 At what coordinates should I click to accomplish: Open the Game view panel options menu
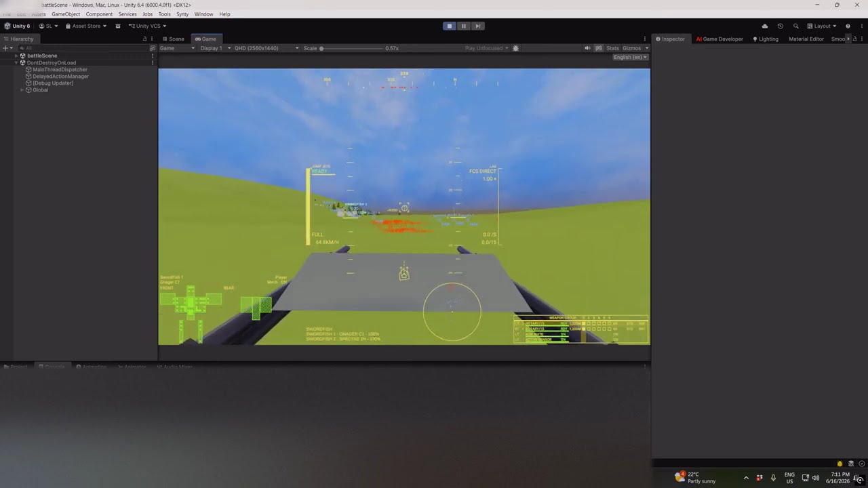[x=645, y=39]
